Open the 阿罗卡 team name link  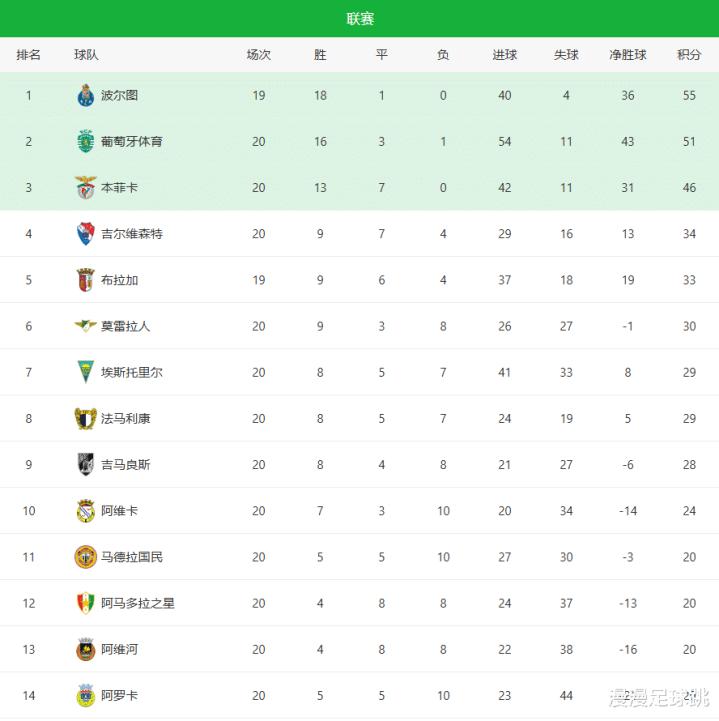pyautogui.click(x=119, y=695)
